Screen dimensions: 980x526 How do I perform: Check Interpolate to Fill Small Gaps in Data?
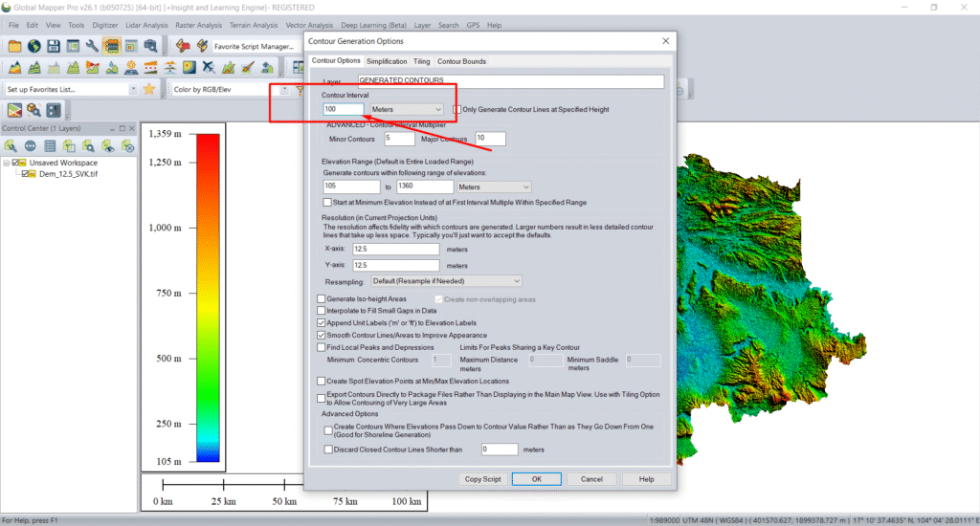pos(322,311)
